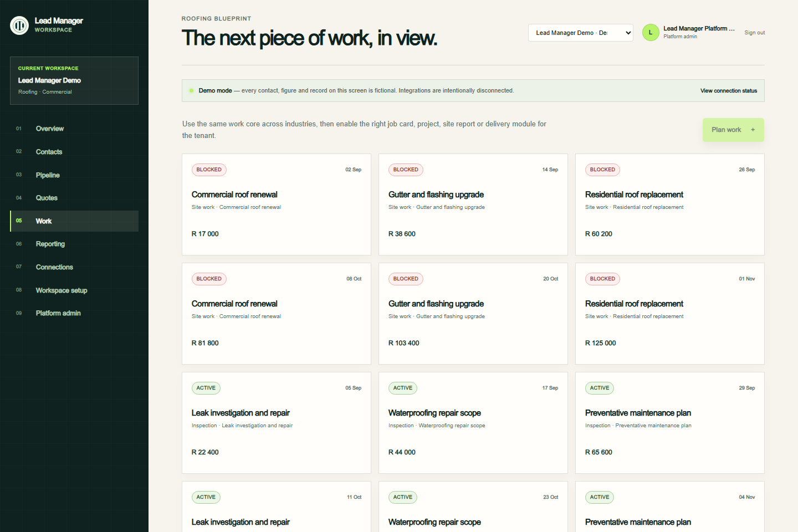
Task: Go to Connections in the sidebar
Action: (74, 267)
